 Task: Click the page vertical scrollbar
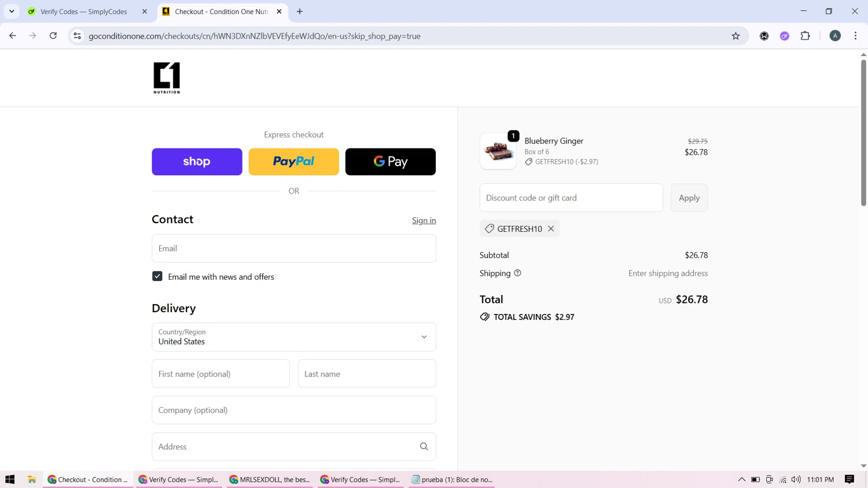863,133
